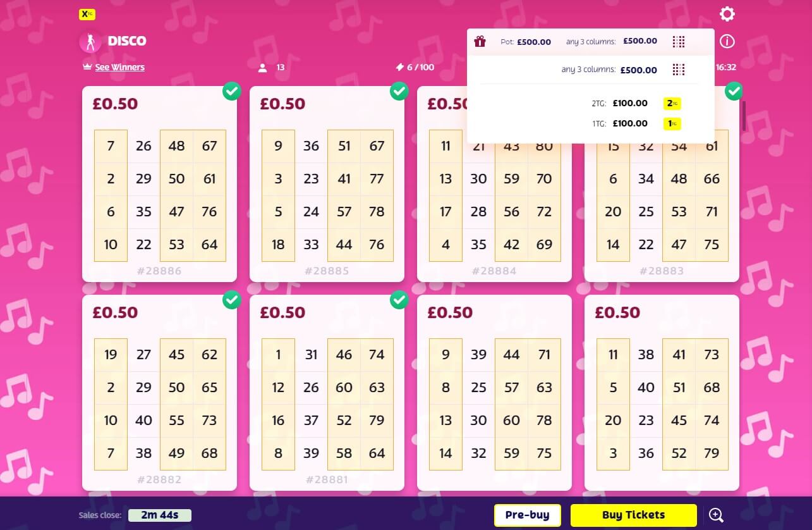Screen dimensions: 812x530
Task: Select the unselected ticket with numbers 9, 39, 44, 71
Action: (x=494, y=392)
